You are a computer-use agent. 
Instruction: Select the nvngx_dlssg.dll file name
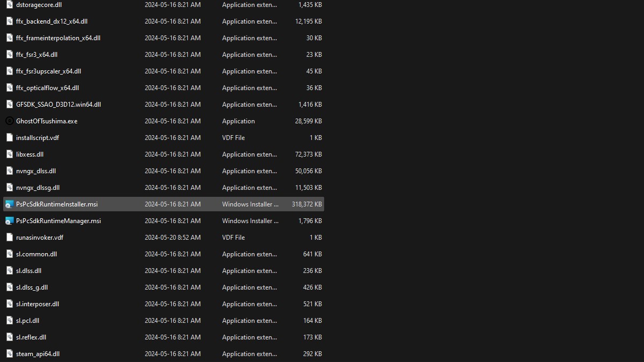click(x=38, y=188)
